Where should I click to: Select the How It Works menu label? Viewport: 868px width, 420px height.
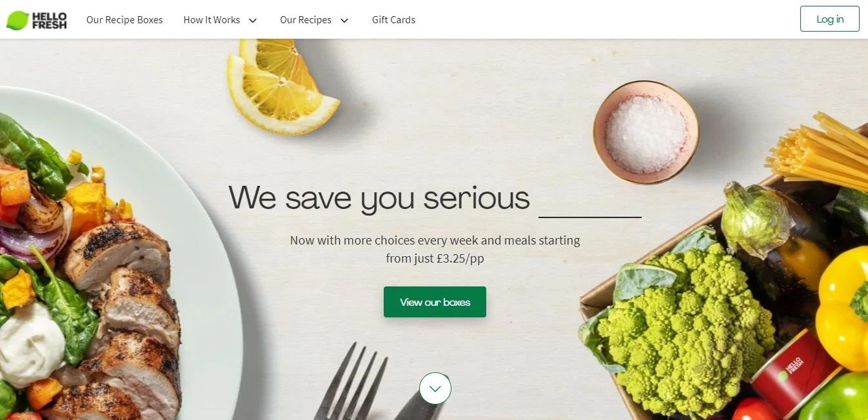point(212,20)
